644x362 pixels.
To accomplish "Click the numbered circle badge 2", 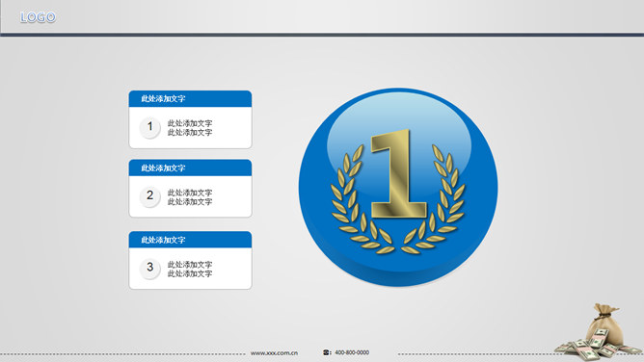I will [149, 196].
